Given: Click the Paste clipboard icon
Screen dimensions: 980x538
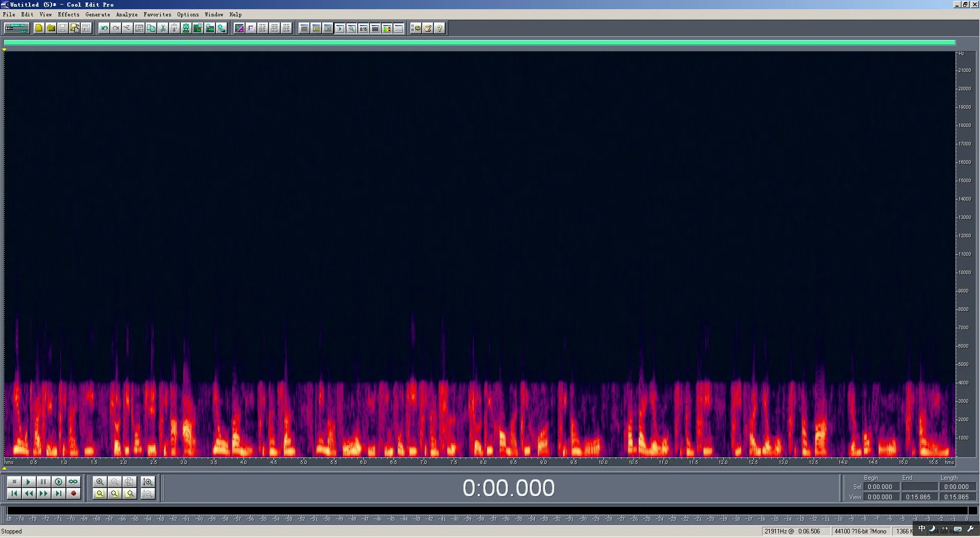Looking at the screenshot, I should (x=175, y=28).
